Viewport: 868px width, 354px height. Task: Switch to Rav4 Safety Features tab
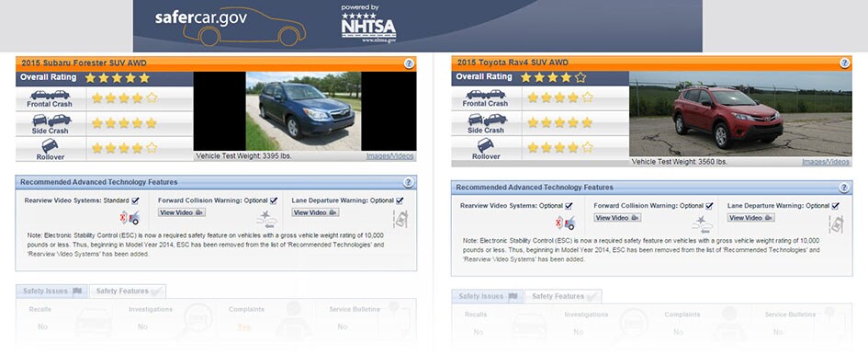tap(563, 296)
